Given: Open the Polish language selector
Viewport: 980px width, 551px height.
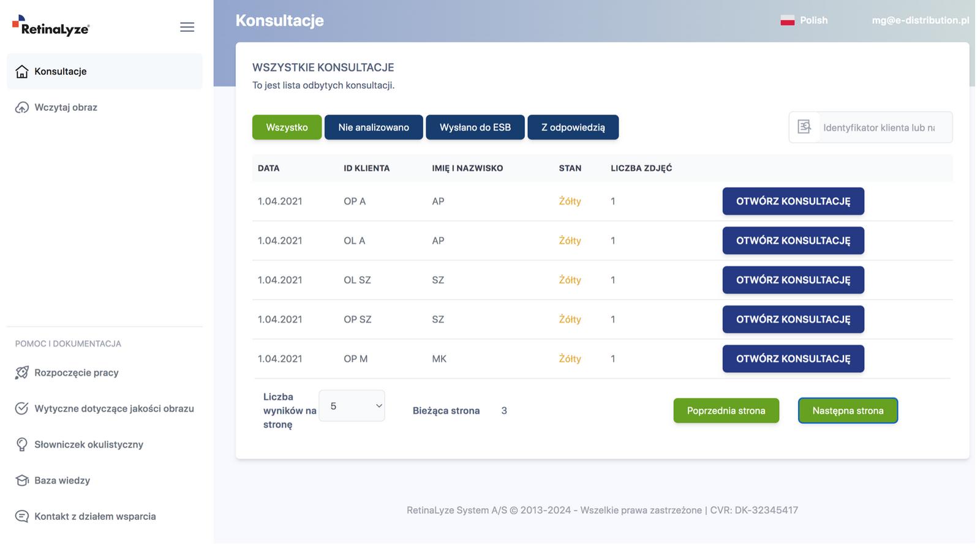Looking at the screenshot, I should point(804,20).
